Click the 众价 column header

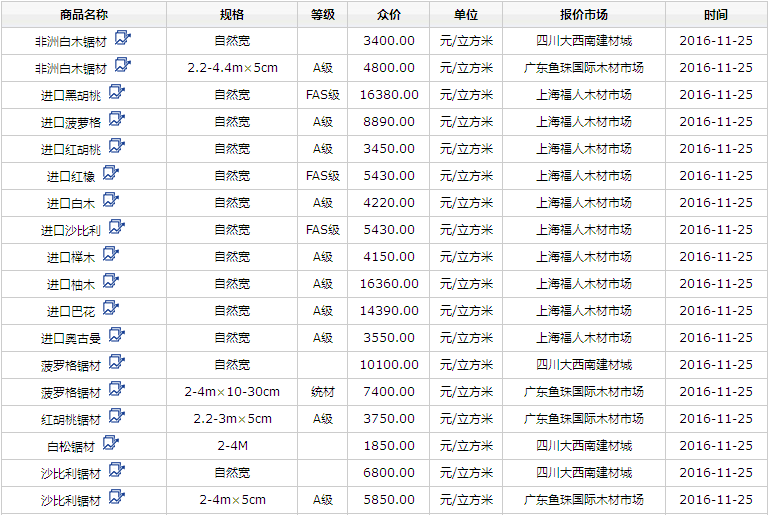point(389,15)
